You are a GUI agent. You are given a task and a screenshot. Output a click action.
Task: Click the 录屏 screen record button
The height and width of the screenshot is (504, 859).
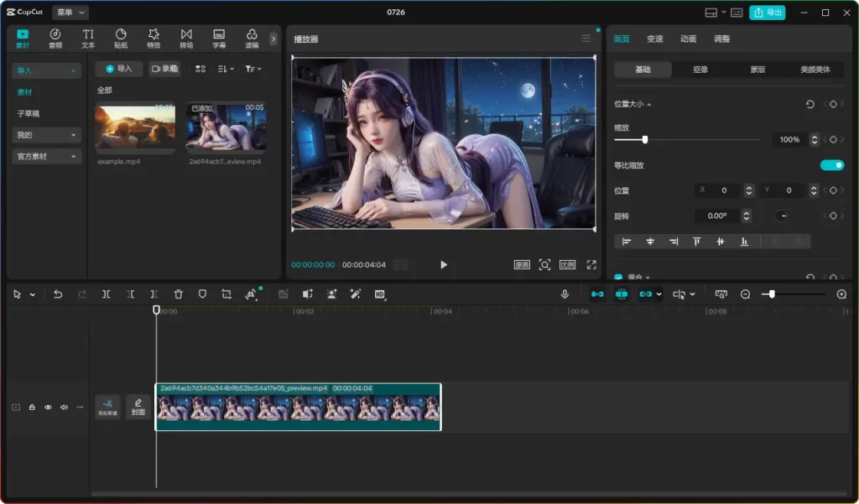165,69
